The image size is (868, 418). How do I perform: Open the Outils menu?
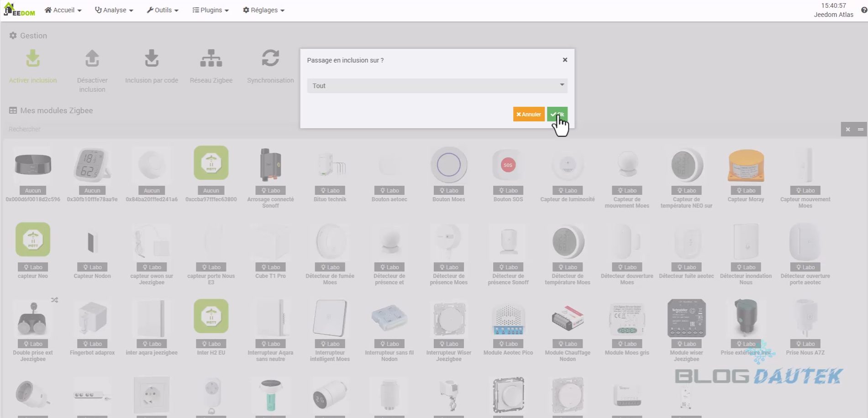pyautogui.click(x=163, y=10)
